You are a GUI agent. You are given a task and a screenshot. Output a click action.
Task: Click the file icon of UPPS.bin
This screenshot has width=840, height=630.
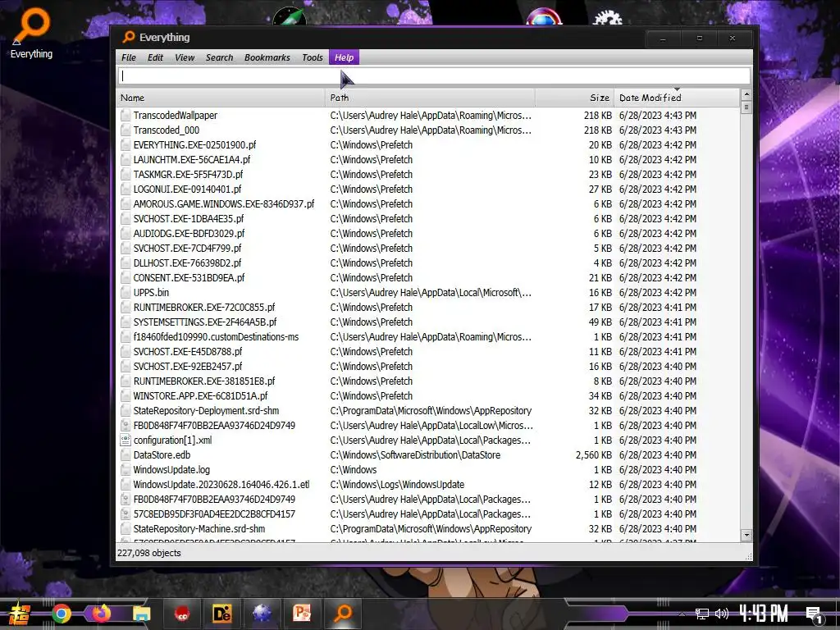pos(126,293)
